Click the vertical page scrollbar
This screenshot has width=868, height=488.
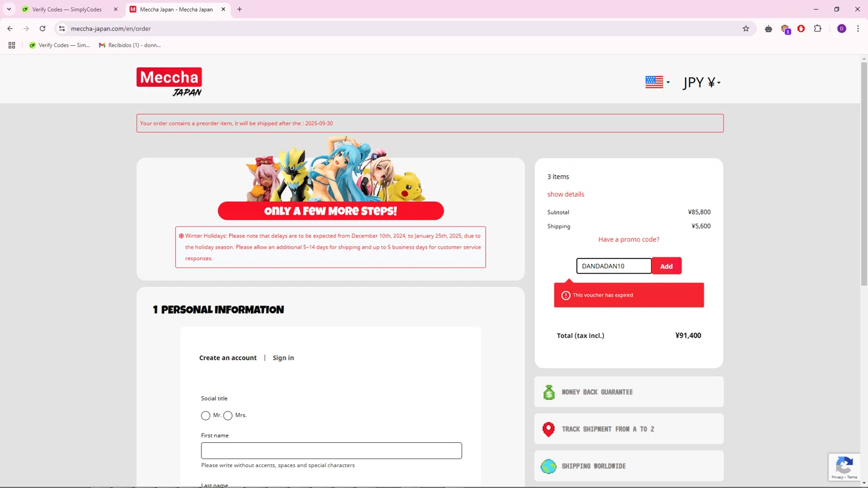pos(864,173)
